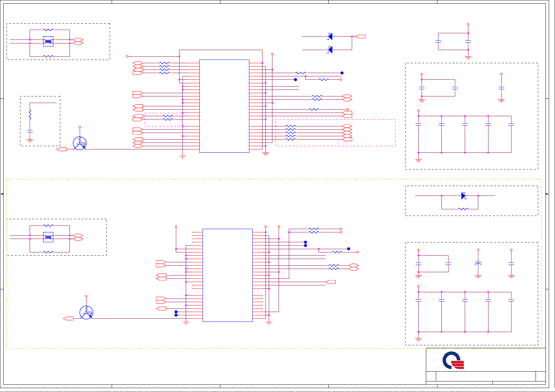Select resistor above the choke in lower-left box
Image resolution: width=555 pixels, height=392 pixels.
click(x=48, y=225)
